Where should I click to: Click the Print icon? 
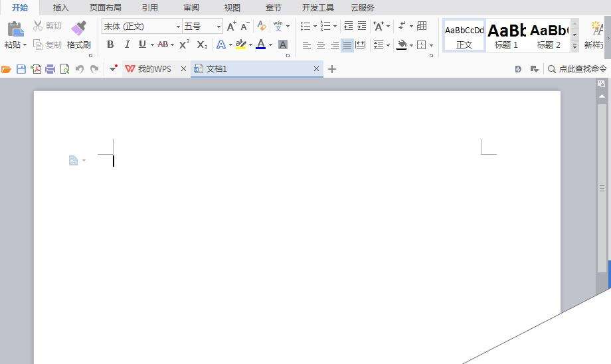(50, 69)
